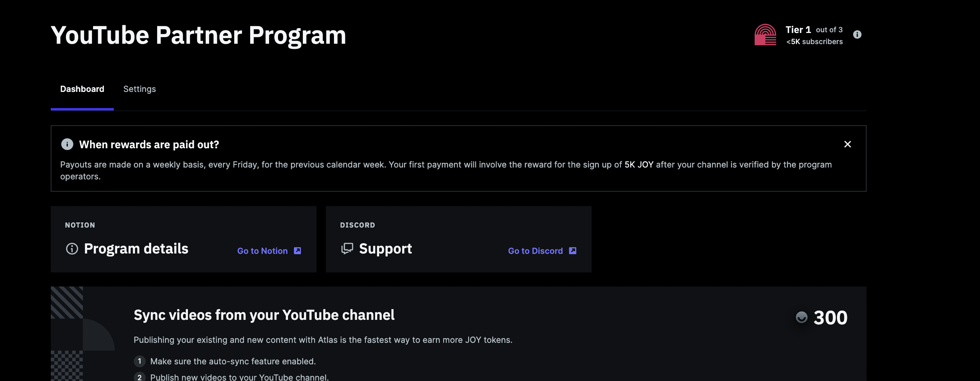
Task: Click the external link icon next to Go to Discord
Action: 572,251
